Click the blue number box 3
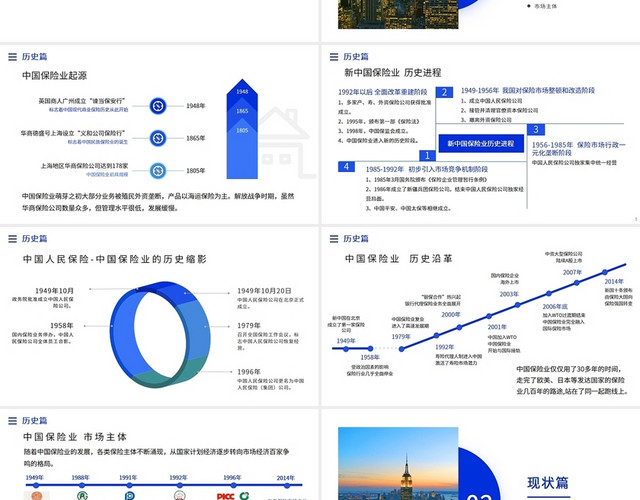Viewport: 640px width, 500px height. [x=536, y=130]
